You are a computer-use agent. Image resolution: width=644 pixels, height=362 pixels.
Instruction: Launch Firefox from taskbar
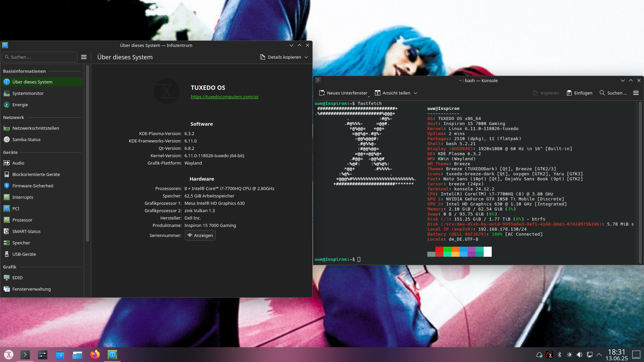point(95,355)
